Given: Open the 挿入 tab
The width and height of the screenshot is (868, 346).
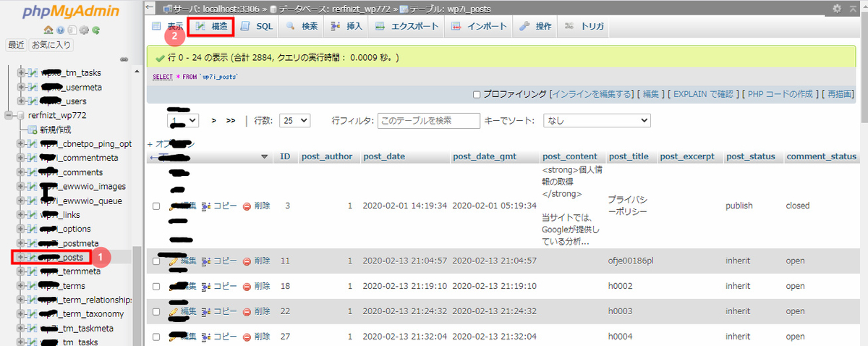Looking at the screenshot, I should point(346,26).
